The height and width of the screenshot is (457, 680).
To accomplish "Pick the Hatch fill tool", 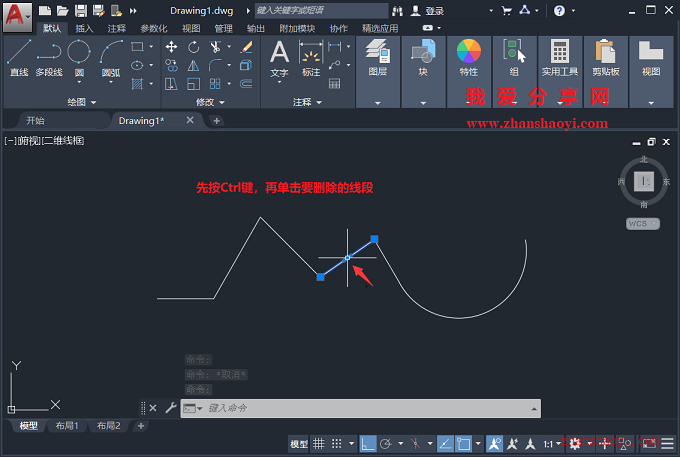I will [137, 84].
